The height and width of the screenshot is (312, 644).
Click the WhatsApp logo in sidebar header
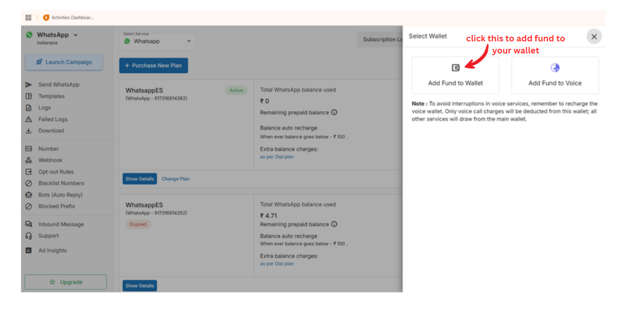coord(29,35)
